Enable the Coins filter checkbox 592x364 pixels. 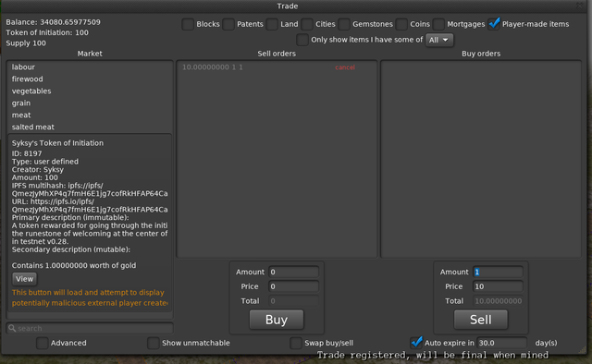point(401,24)
